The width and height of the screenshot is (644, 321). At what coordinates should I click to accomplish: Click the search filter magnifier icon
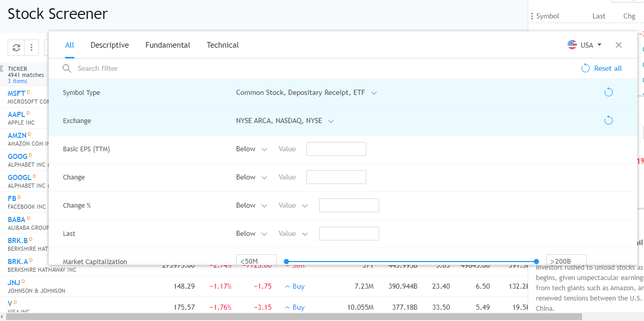[67, 68]
